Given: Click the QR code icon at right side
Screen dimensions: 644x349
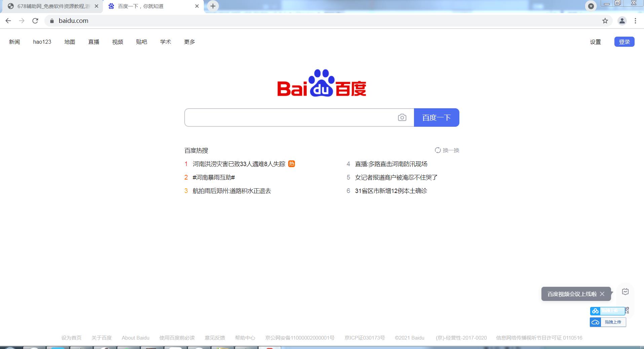Looking at the screenshot, I should coord(627,310).
